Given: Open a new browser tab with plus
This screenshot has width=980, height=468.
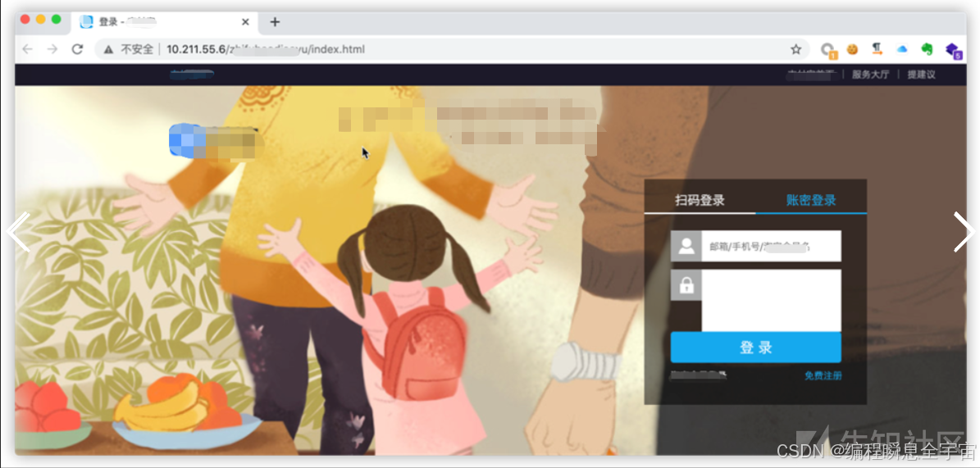Looking at the screenshot, I should 275,22.
